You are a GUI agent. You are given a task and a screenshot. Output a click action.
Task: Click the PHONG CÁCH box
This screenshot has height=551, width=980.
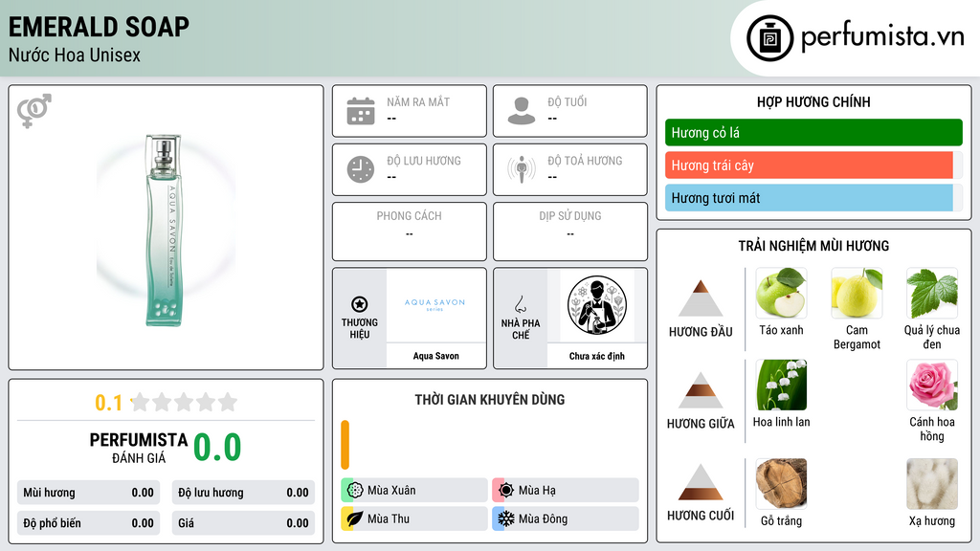(410, 231)
